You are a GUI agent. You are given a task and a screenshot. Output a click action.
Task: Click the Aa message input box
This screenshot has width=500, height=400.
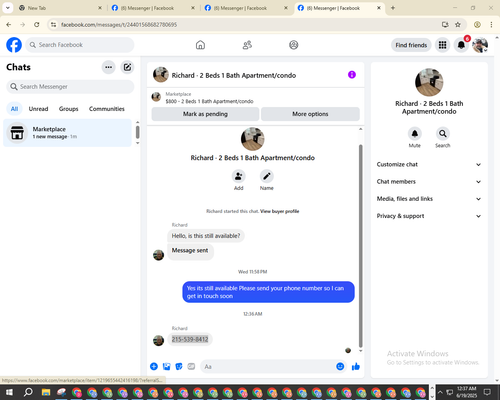click(x=273, y=366)
